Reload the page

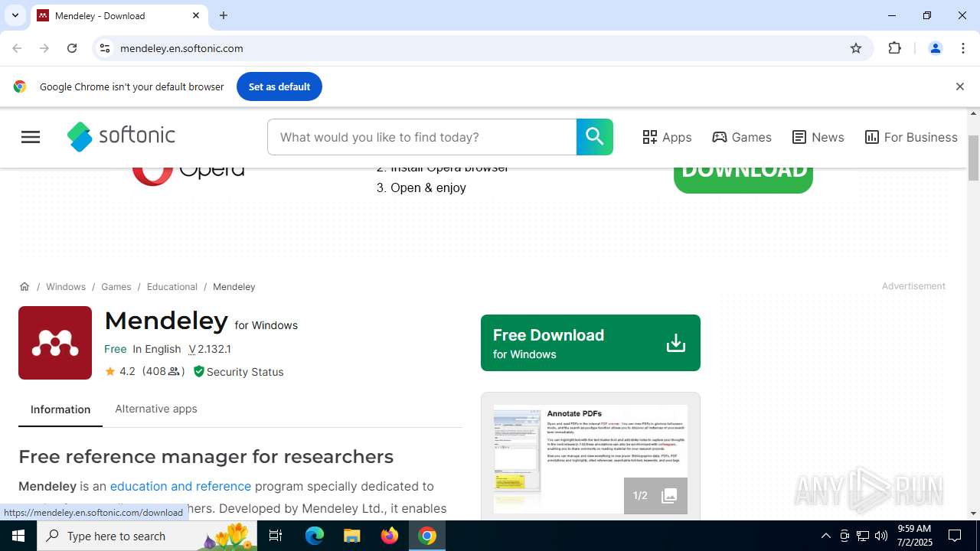[72, 48]
